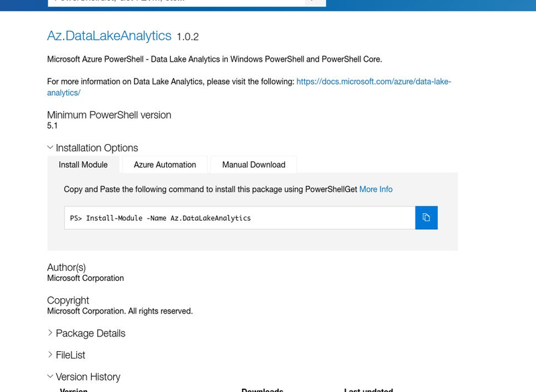Viewport: 536px width, 392px height.
Task: Click the Author(s) heading
Action: point(66,267)
